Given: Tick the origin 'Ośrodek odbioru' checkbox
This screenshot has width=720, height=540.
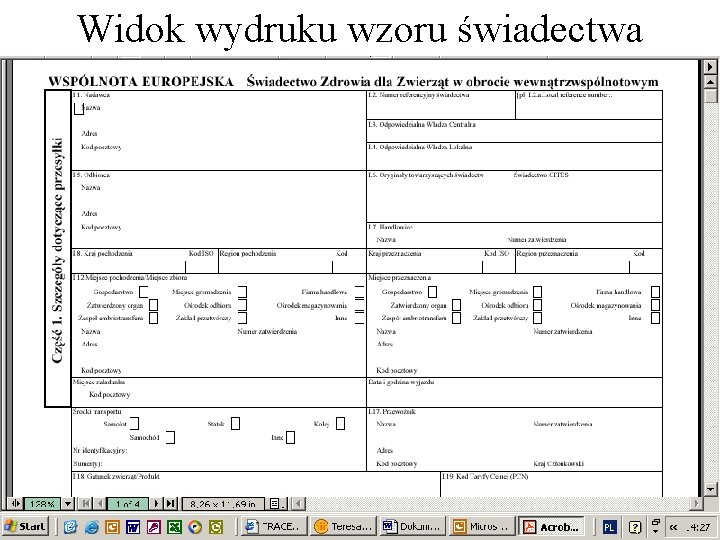Looking at the screenshot, I should (x=242, y=305).
